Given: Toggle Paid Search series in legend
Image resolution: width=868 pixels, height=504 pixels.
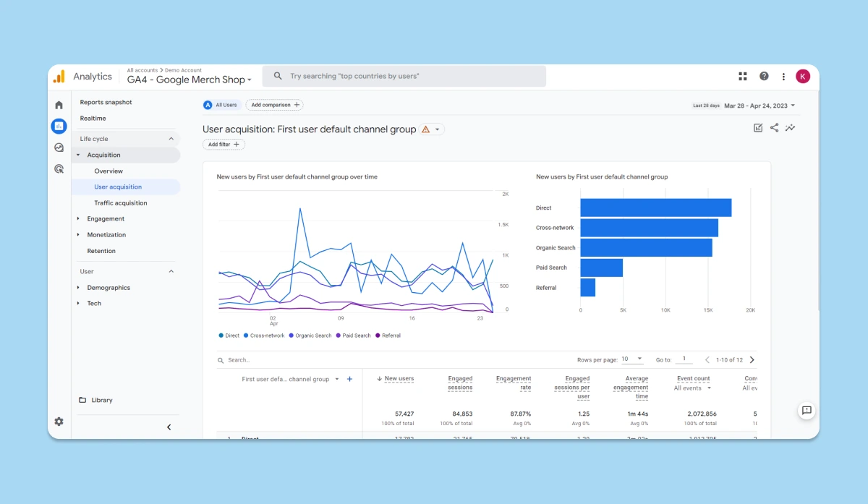Looking at the screenshot, I should [x=354, y=336].
